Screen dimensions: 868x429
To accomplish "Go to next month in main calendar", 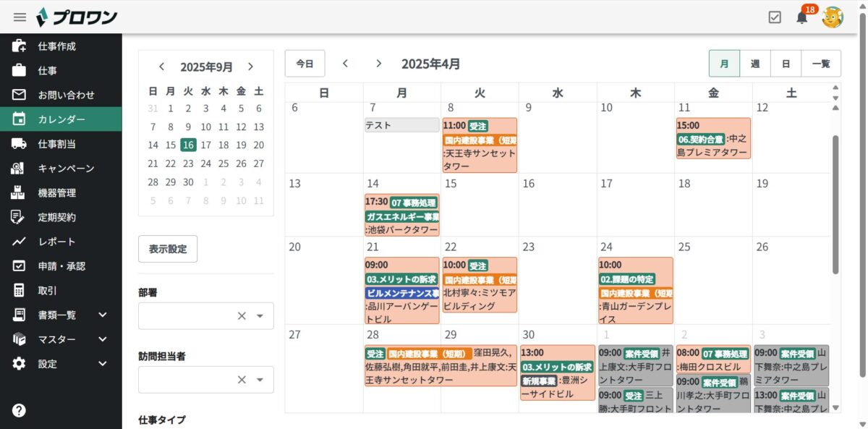I will (x=378, y=64).
